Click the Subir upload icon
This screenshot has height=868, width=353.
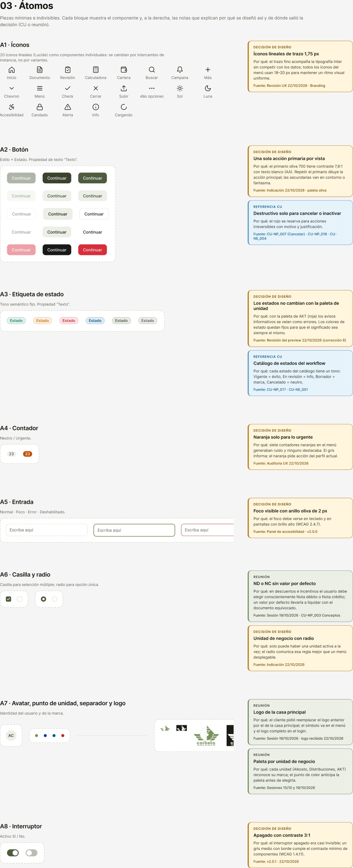point(123,88)
